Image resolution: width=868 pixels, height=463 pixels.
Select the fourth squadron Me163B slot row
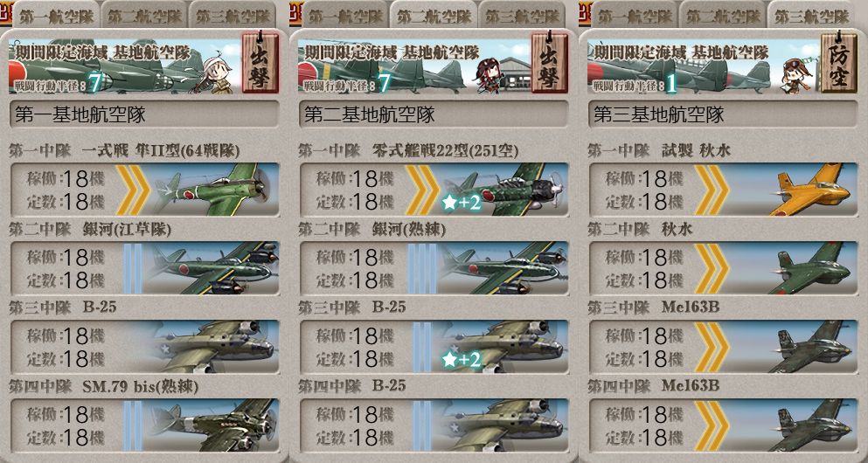coord(722,425)
